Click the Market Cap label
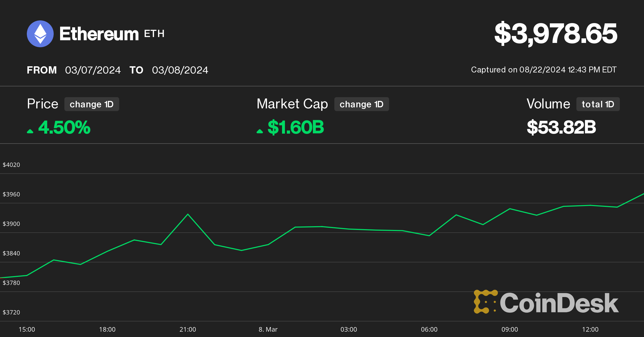 292,104
